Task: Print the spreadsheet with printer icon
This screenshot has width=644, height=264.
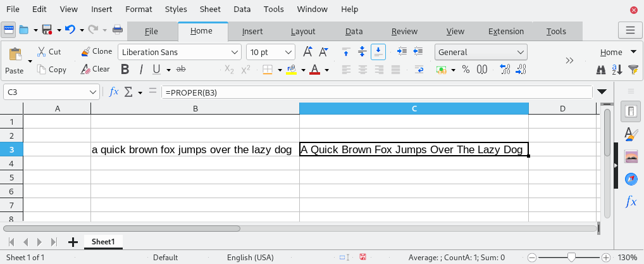Action: 118,30
